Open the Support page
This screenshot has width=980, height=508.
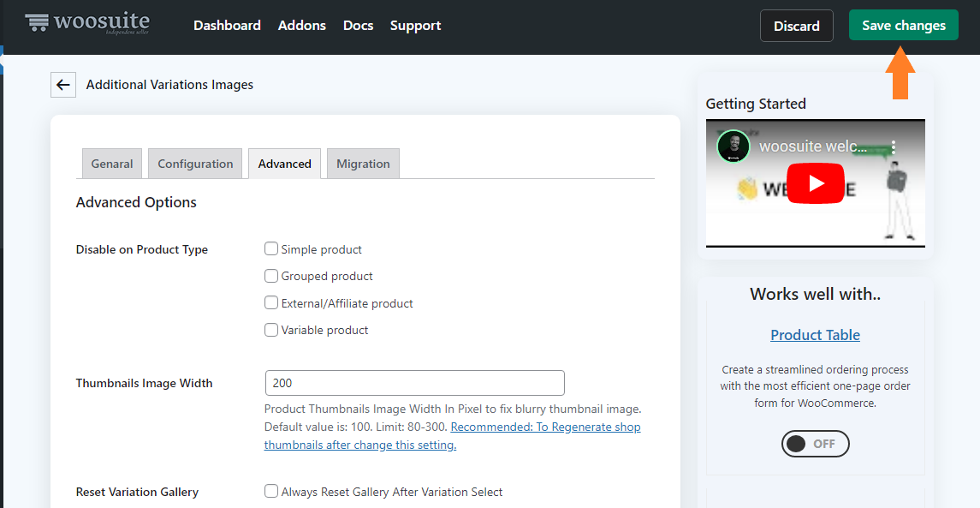[416, 26]
